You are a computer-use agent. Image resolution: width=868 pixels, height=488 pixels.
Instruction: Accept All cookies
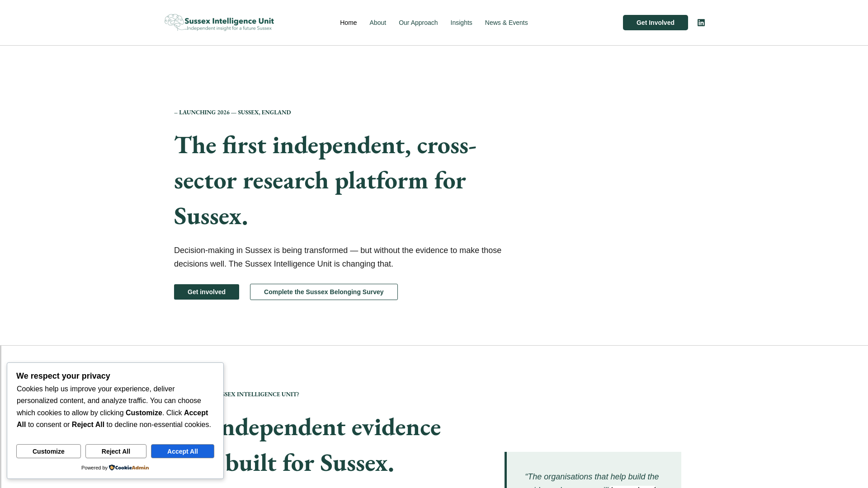pyautogui.click(x=183, y=451)
